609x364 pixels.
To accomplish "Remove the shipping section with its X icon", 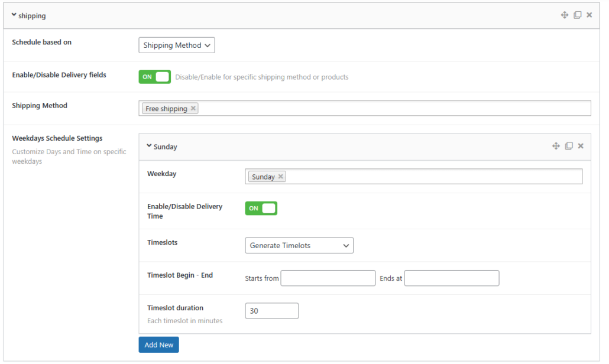I will click(x=589, y=15).
